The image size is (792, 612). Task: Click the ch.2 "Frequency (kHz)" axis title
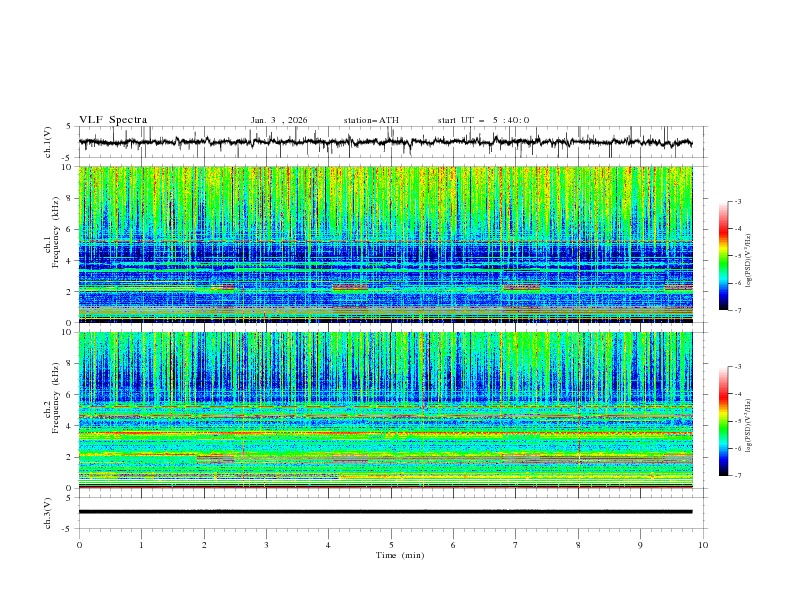[56, 398]
